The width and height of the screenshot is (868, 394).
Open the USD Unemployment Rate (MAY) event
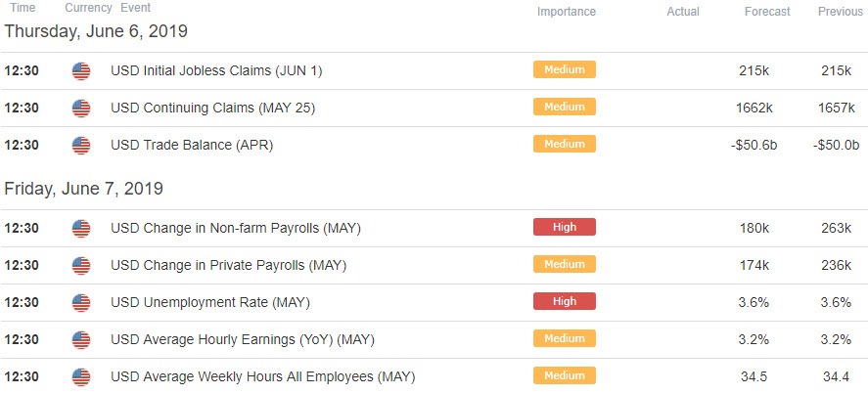[209, 303]
